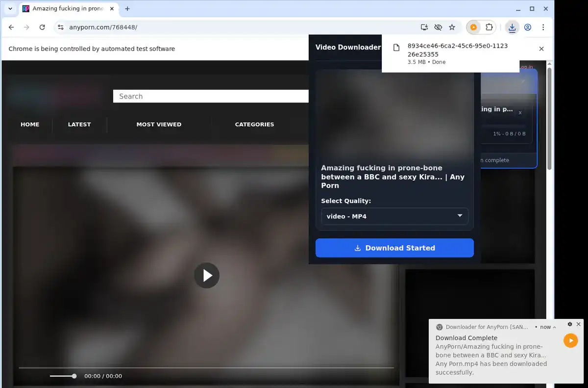Image resolution: width=588 pixels, height=388 pixels.
Task: Go forward in browser history
Action: [x=26, y=27]
